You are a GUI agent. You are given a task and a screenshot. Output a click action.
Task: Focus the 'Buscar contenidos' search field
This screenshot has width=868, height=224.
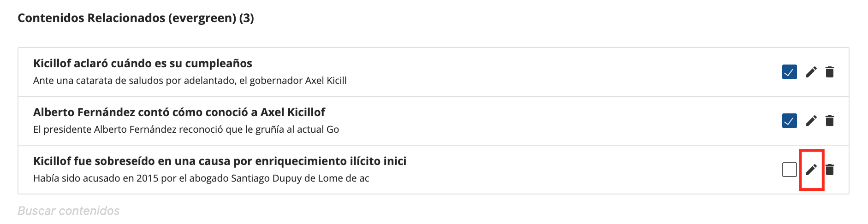[69, 211]
